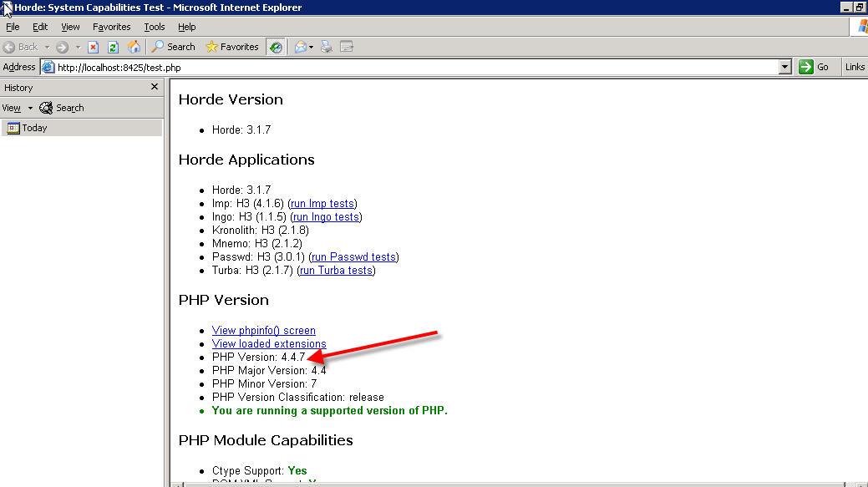The height and width of the screenshot is (487, 868).
Task: Click the 'PHP Module Capabilities' heading
Action: point(266,440)
